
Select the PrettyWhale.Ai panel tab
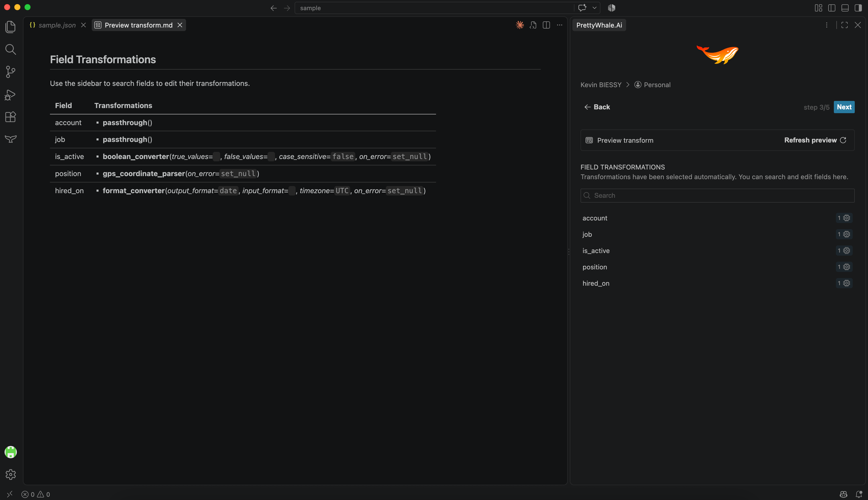click(x=599, y=25)
